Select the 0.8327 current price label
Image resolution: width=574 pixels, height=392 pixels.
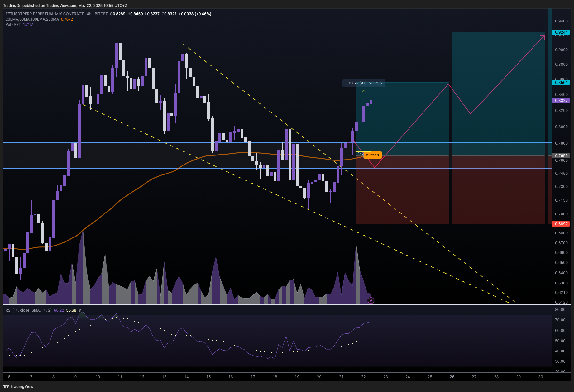(561, 101)
